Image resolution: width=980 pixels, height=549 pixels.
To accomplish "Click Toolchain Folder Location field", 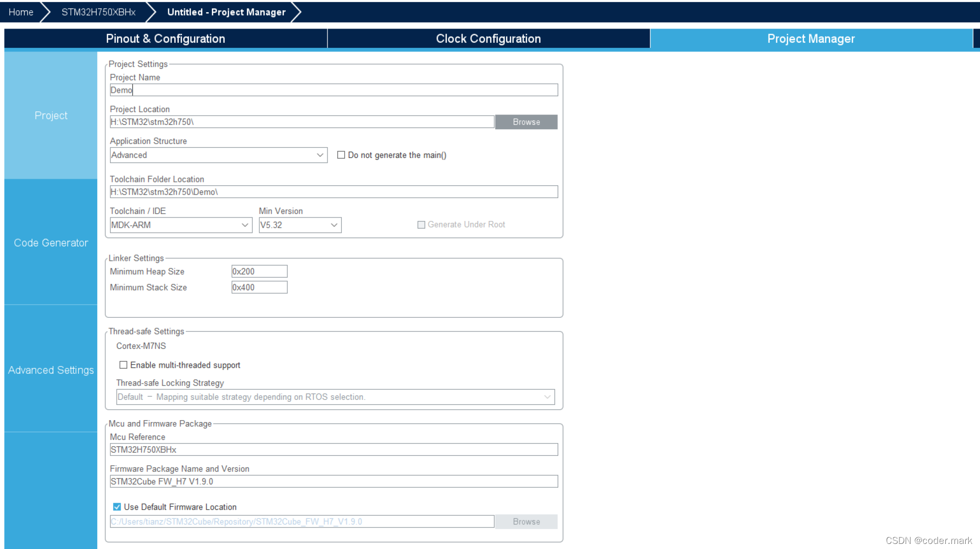I will (x=334, y=192).
